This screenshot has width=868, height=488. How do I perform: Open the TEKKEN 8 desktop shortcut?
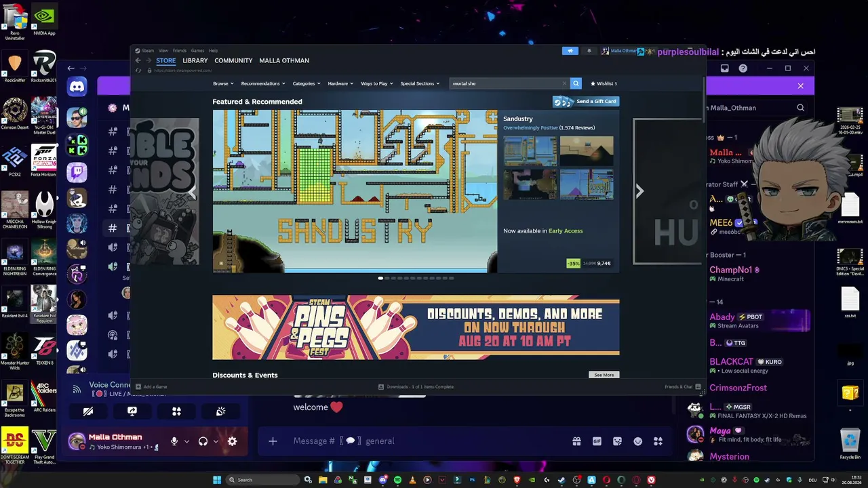click(44, 351)
